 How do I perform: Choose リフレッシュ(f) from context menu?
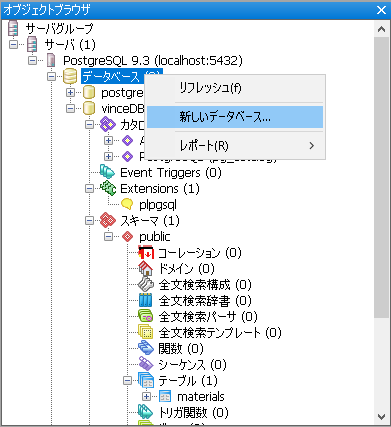235,88
